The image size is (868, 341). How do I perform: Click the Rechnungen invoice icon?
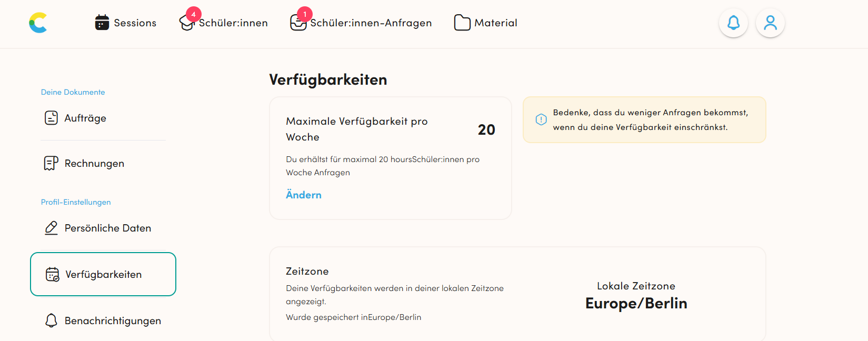pos(51,163)
